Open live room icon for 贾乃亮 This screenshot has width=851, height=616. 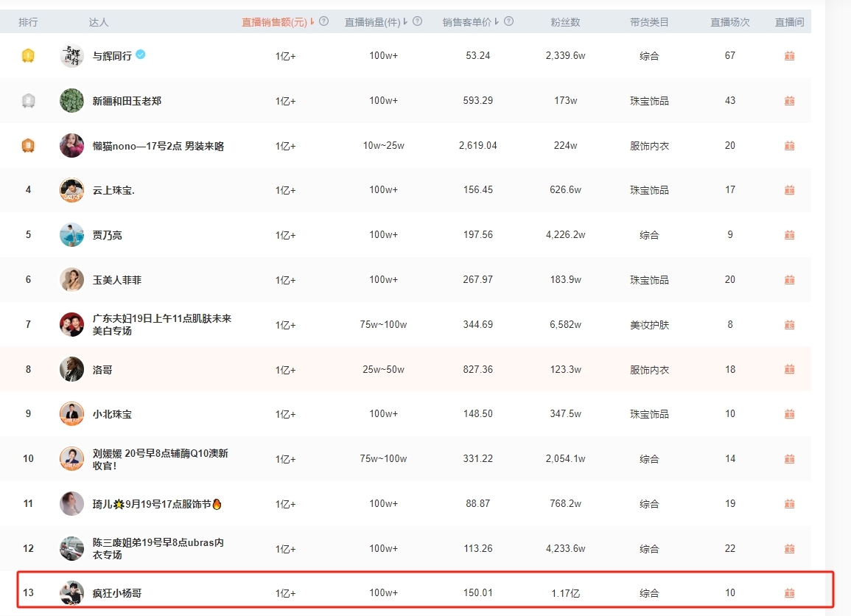pyautogui.click(x=789, y=234)
